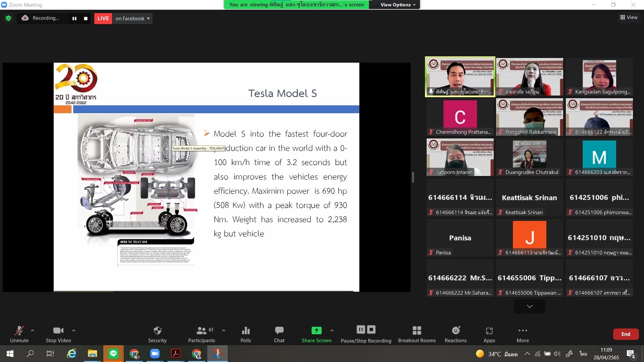Image resolution: width=644 pixels, height=362 pixels.
Task: Expand the View Options dropdown
Action: click(x=398, y=5)
